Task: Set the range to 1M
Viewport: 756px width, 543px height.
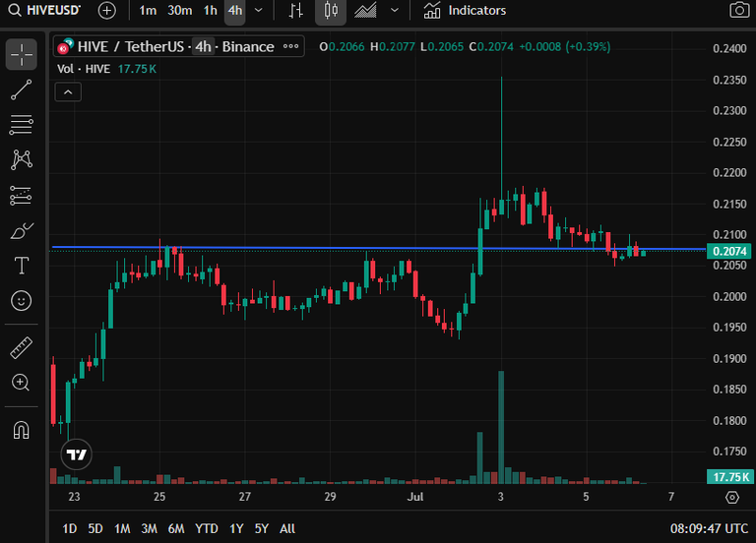Action: click(x=122, y=528)
